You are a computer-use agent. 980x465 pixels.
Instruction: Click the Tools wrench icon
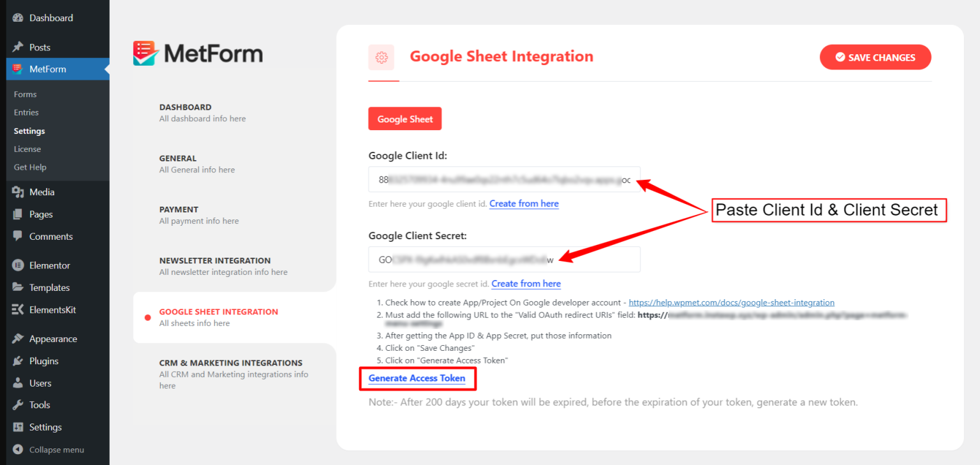pyautogui.click(x=18, y=405)
